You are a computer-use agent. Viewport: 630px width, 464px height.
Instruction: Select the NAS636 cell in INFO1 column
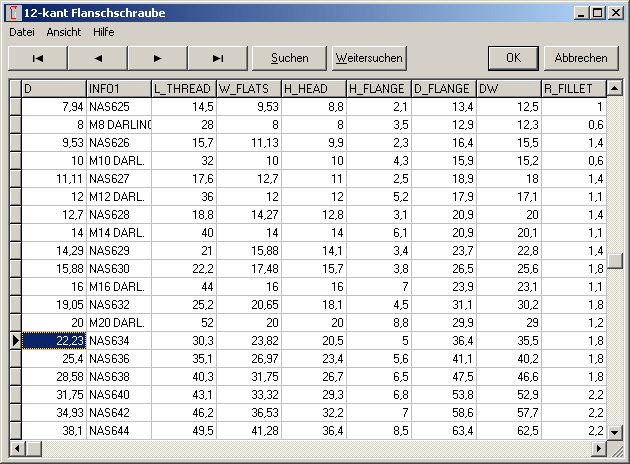point(118,358)
